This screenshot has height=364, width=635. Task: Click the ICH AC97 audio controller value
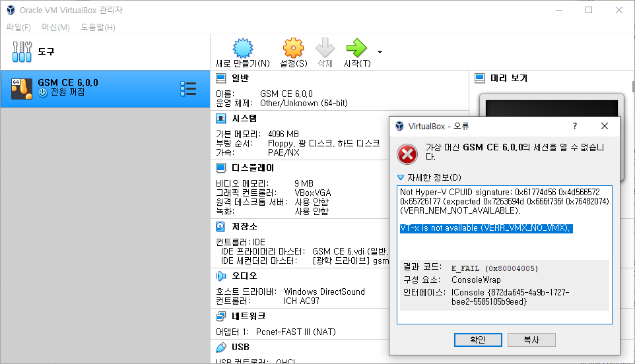click(x=302, y=301)
